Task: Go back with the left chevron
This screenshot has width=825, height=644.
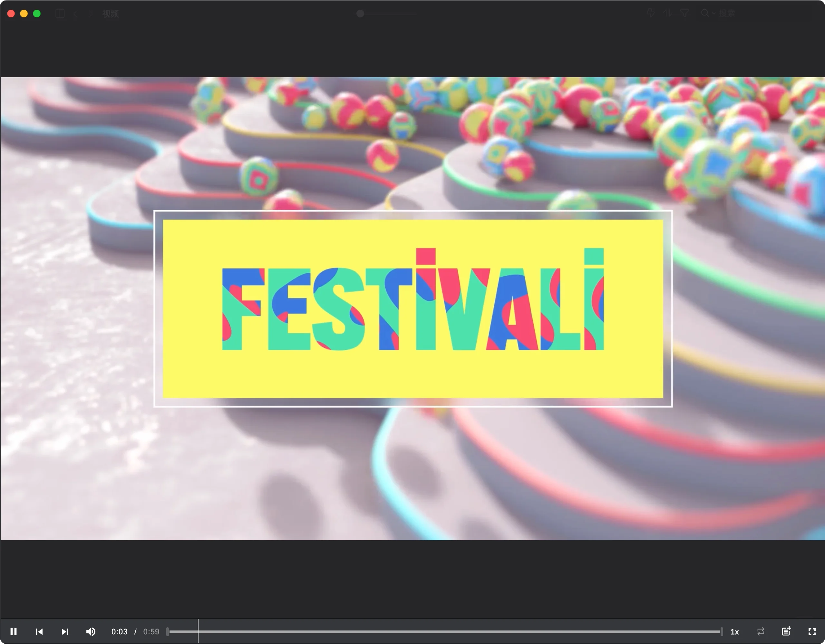Action: pos(75,14)
